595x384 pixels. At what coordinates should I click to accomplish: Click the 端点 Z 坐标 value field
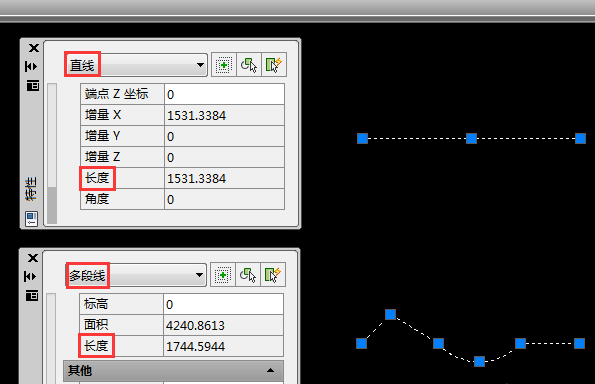224,94
